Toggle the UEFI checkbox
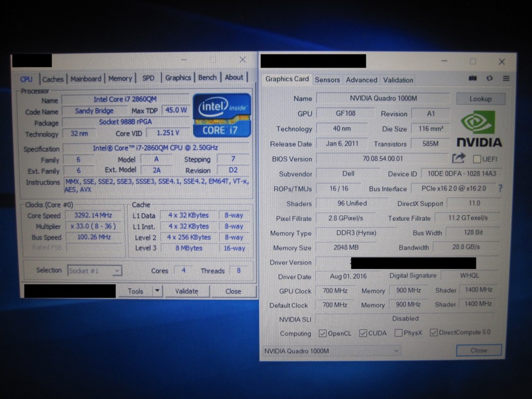The image size is (532, 399). [x=477, y=159]
